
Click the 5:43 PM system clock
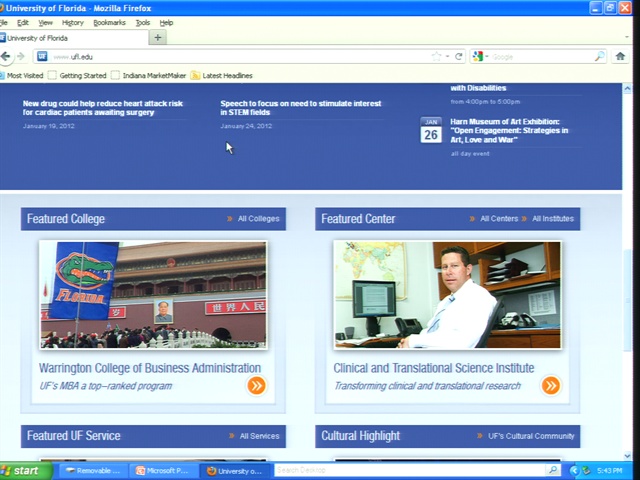click(609, 471)
